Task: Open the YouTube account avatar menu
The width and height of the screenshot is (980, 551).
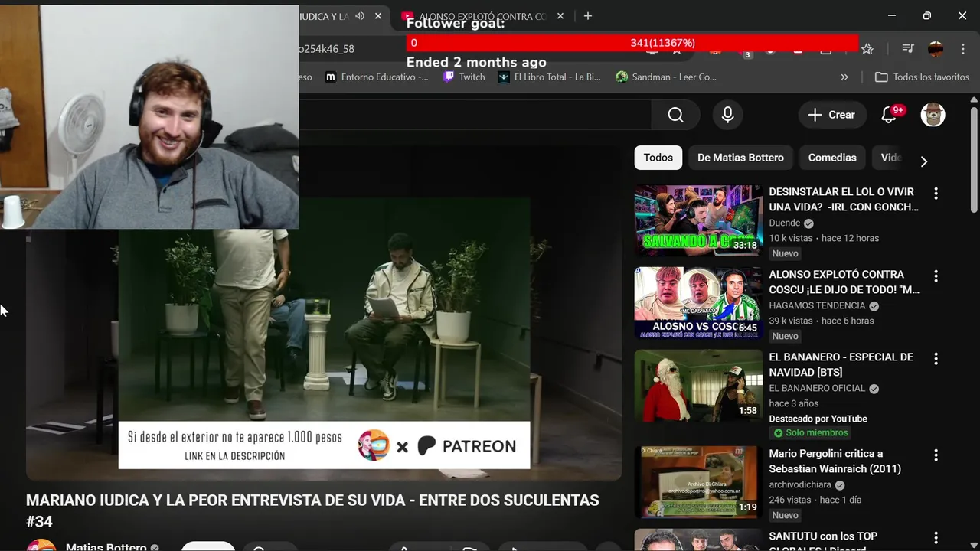Action: [x=933, y=115]
